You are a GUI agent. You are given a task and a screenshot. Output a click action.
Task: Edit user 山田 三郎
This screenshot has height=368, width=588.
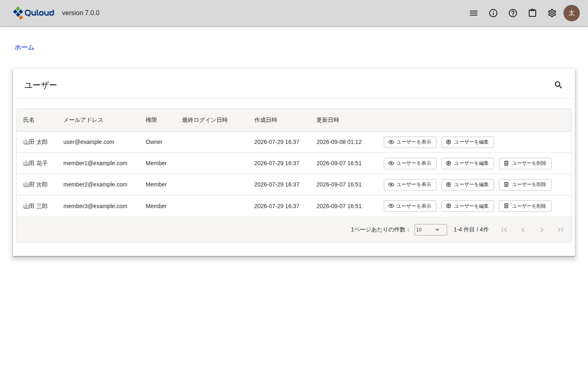click(468, 206)
